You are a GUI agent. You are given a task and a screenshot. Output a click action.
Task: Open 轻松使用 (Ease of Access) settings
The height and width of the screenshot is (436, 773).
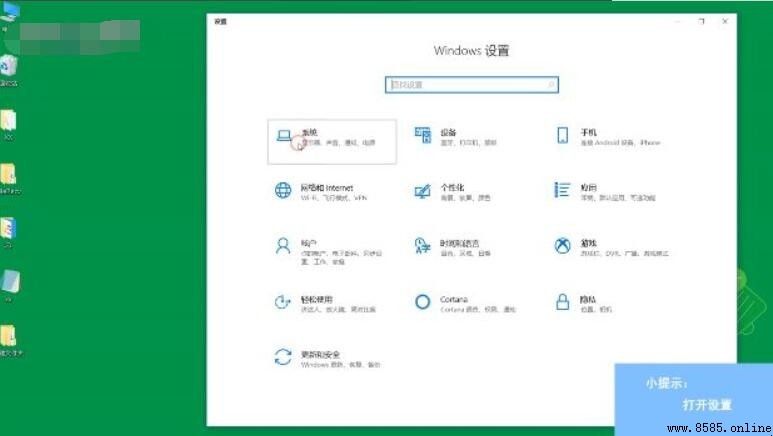[325, 303]
